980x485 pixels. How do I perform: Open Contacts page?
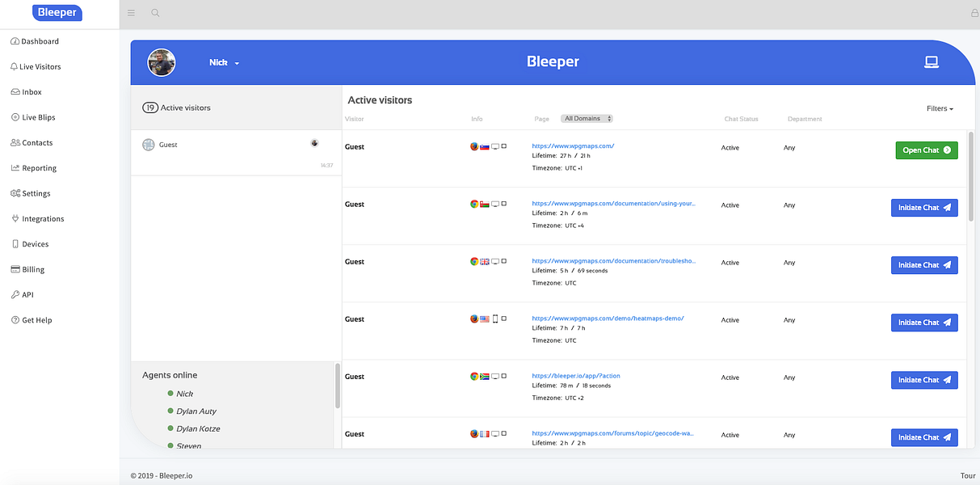pyautogui.click(x=32, y=142)
